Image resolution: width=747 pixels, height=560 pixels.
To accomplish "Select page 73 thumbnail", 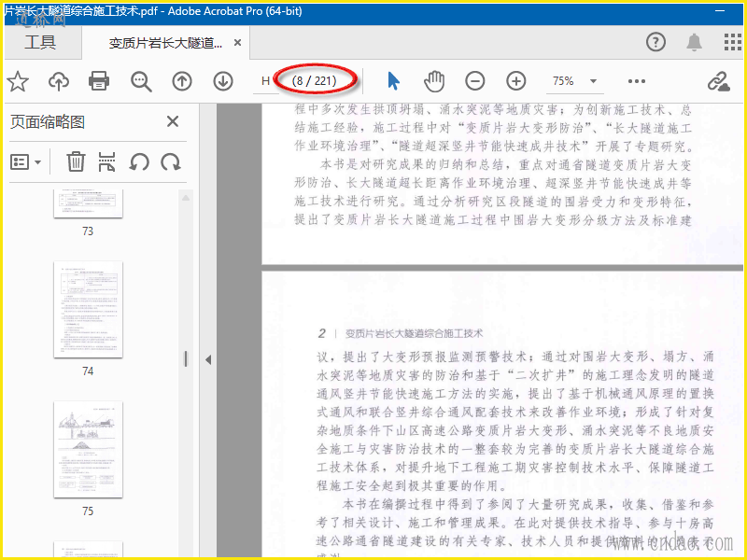I will pos(88,203).
